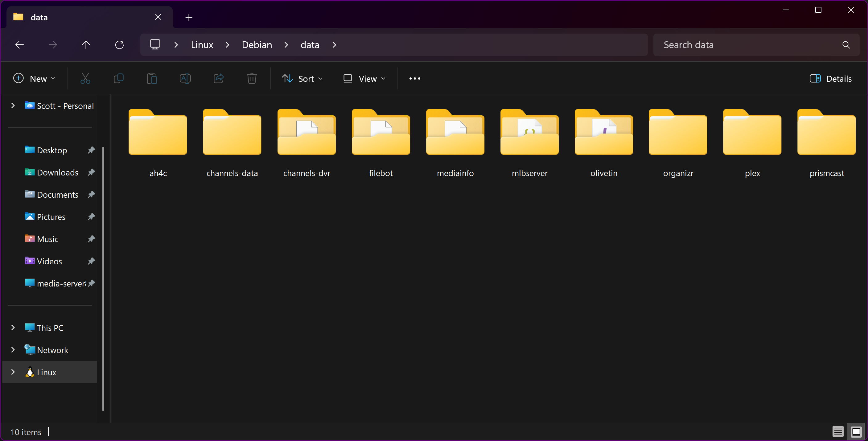The height and width of the screenshot is (441, 868).
Task: Switch to details list view layout
Action: pos(838,431)
